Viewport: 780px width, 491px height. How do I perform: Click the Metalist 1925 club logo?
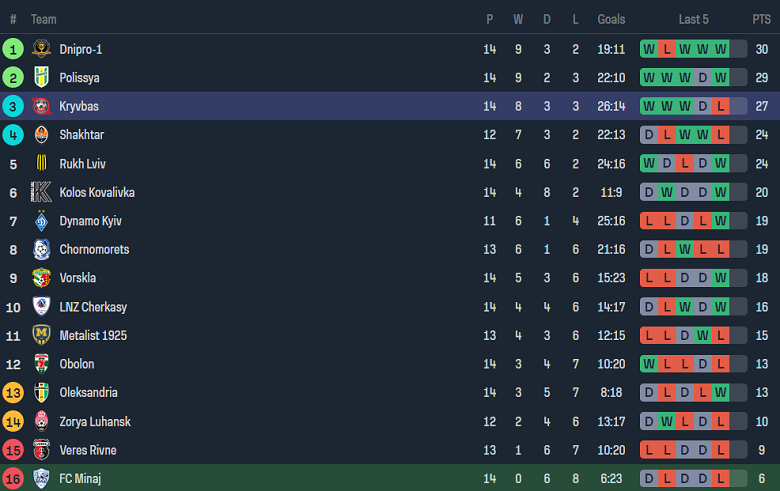pyautogui.click(x=41, y=335)
